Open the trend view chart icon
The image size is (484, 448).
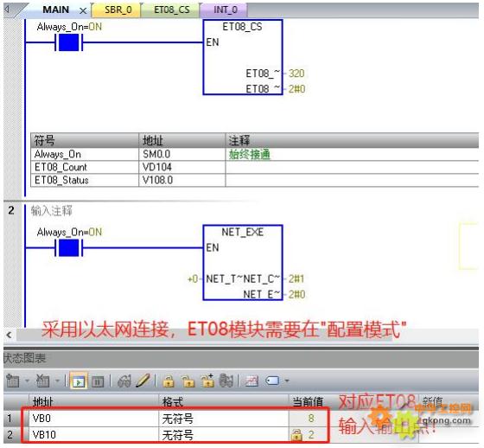click(252, 381)
